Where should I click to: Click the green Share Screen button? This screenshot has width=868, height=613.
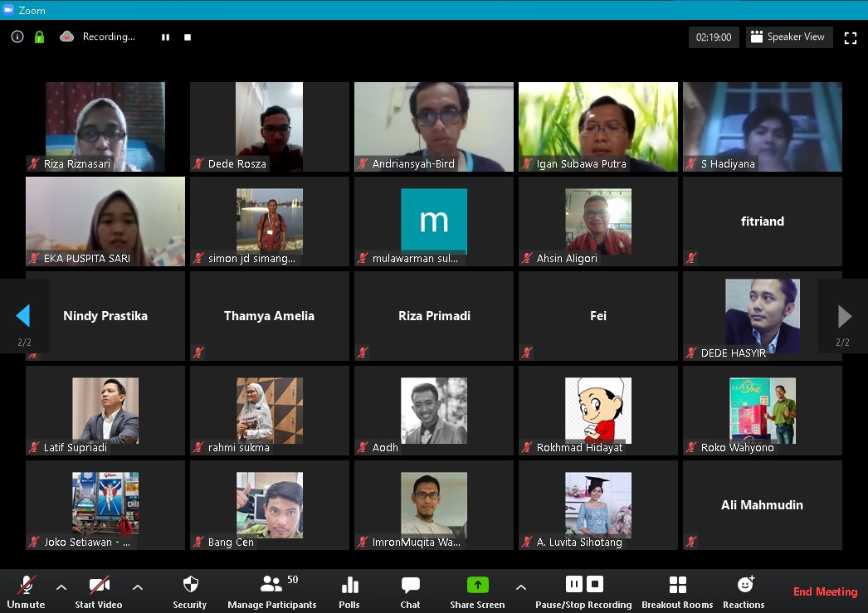477,585
